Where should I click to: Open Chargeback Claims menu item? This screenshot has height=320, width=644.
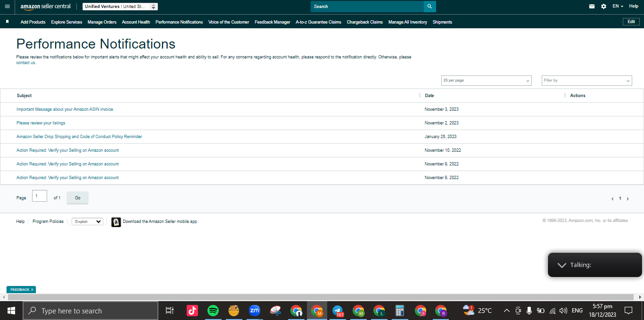[365, 22]
